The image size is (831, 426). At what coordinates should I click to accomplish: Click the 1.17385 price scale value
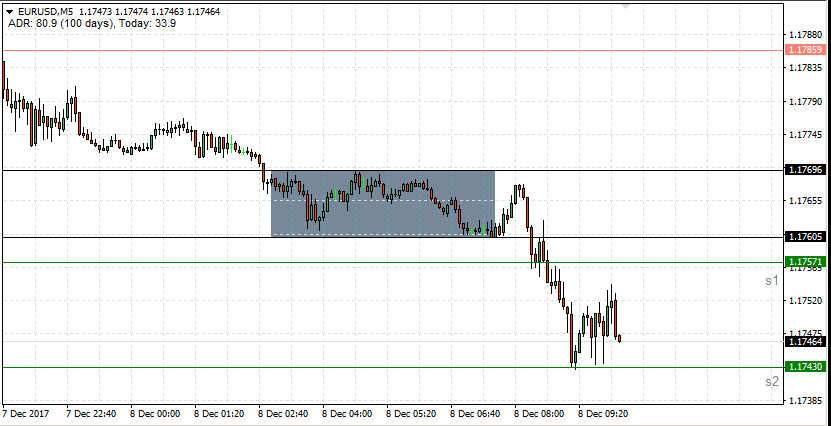click(x=805, y=401)
